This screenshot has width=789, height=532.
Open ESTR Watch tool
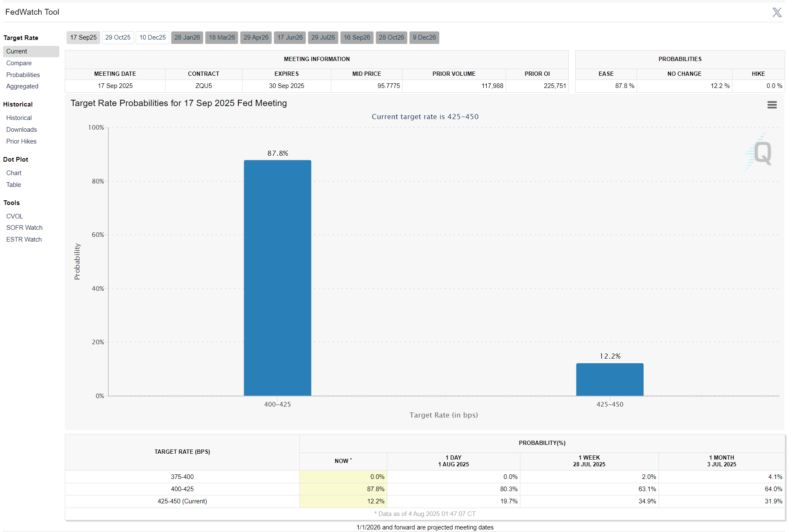24,239
